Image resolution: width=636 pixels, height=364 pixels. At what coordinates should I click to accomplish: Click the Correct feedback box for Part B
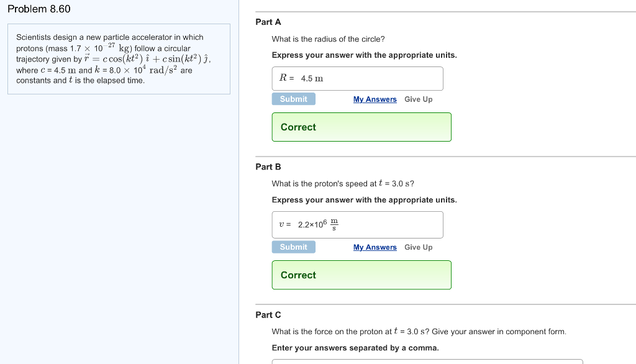pyautogui.click(x=361, y=275)
